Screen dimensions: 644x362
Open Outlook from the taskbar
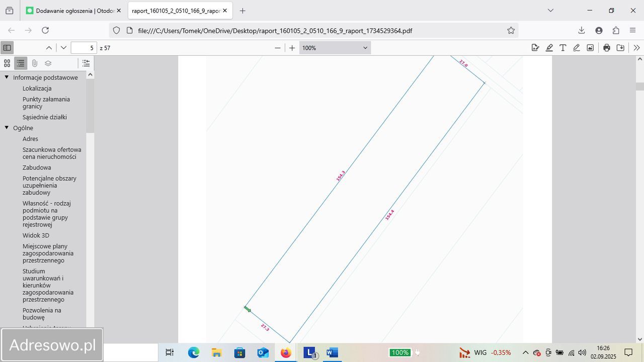263,352
